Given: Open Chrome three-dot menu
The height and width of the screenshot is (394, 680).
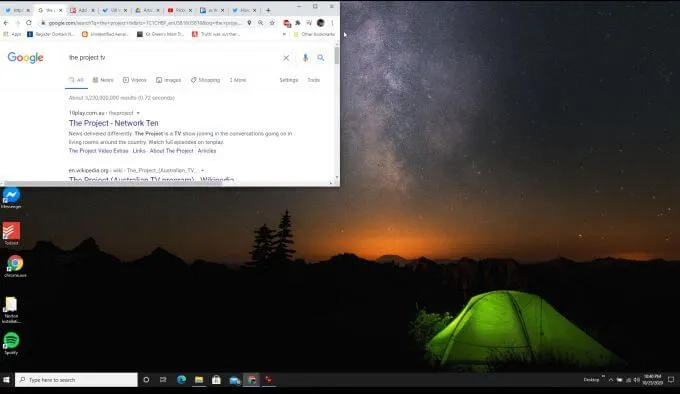Looking at the screenshot, I should tap(332, 23).
